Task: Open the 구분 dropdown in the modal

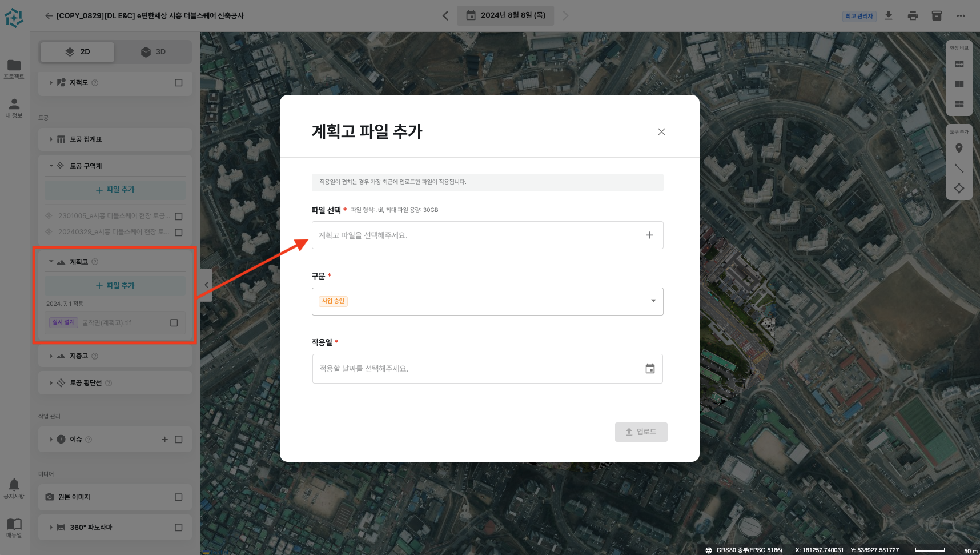Action: point(653,301)
